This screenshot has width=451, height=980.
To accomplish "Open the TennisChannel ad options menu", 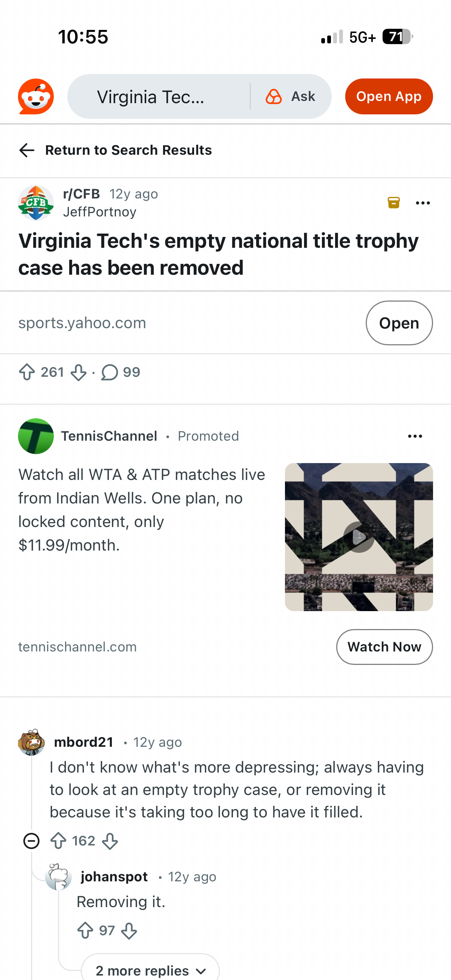I will tap(414, 436).
